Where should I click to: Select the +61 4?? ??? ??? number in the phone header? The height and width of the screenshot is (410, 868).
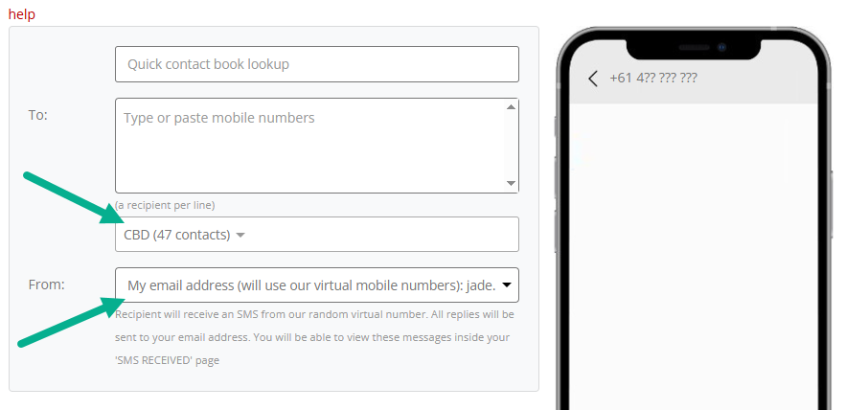coord(653,79)
